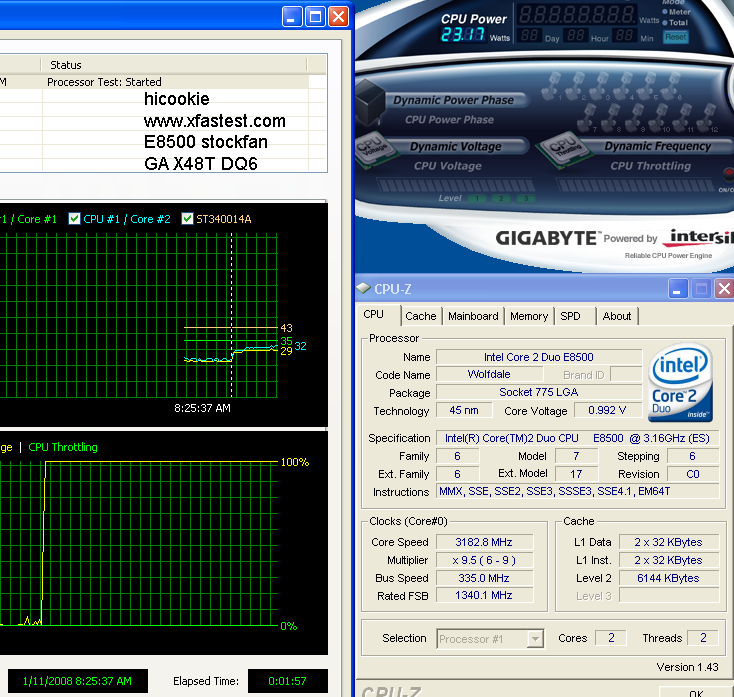
Task: Click the power phase piston icon 4
Action: click(624, 86)
